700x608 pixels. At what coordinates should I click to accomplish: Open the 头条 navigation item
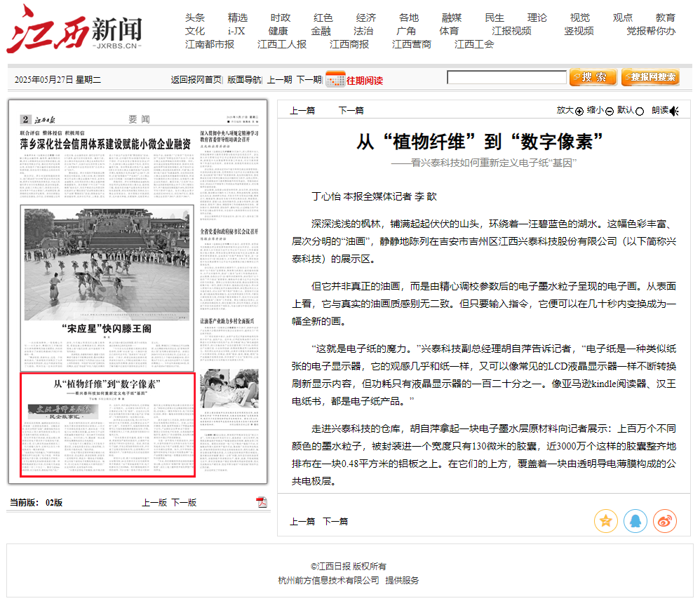(195, 18)
